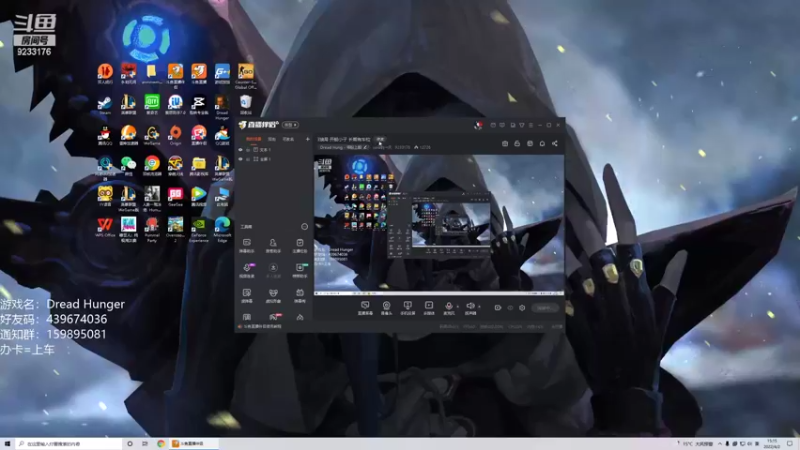The width and height of the screenshot is (800, 450).
Task: Open the Counter-Strike GO desktop shortcut
Action: (x=245, y=76)
